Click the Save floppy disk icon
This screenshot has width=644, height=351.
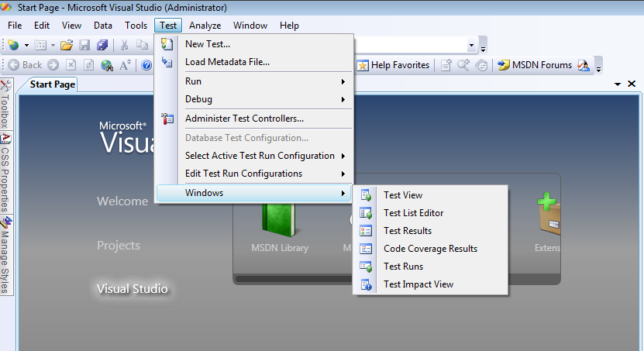pos(84,45)
